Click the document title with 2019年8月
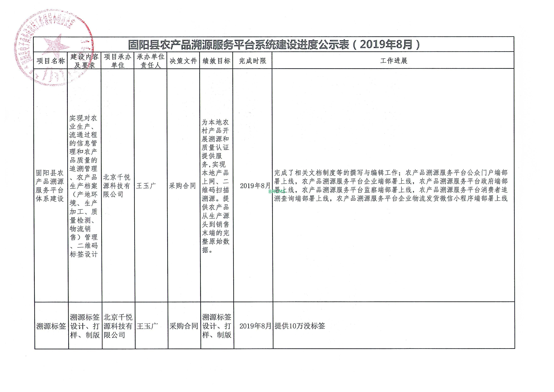 click(x=273, y=45)
